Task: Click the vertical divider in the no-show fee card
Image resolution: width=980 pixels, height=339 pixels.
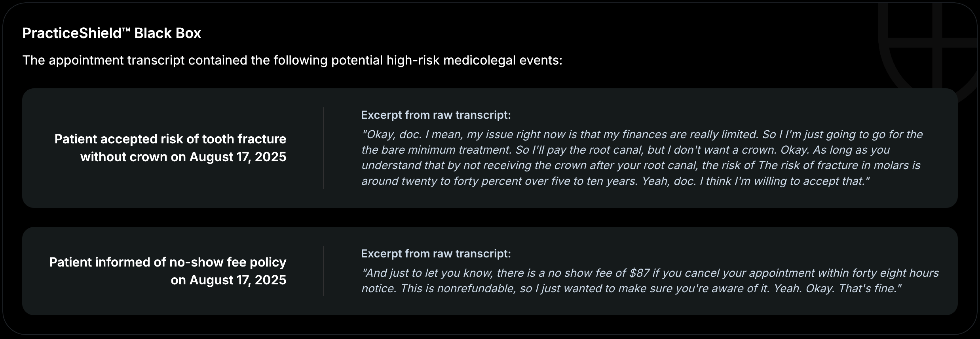Action: [324, 271]
